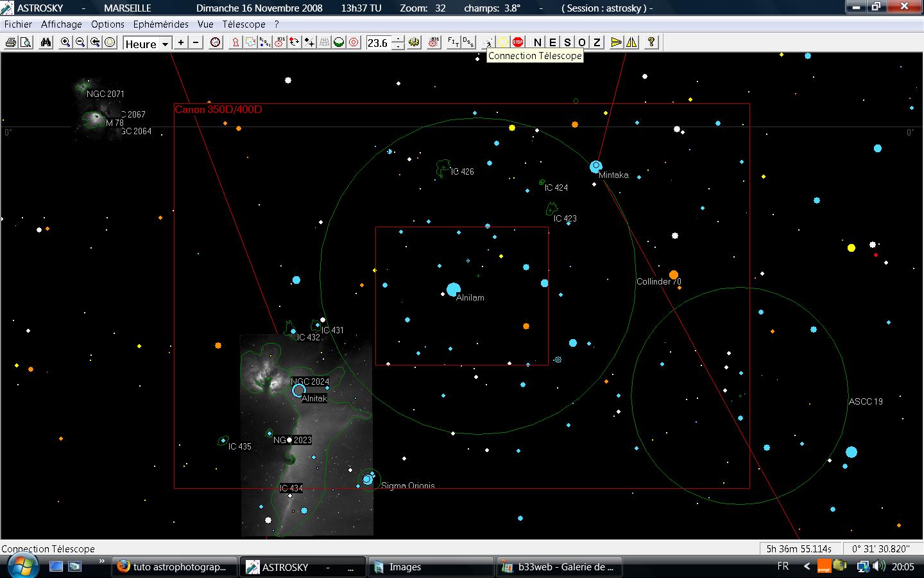Switch to b33web - Galerie taskbar window

point(559,567)
